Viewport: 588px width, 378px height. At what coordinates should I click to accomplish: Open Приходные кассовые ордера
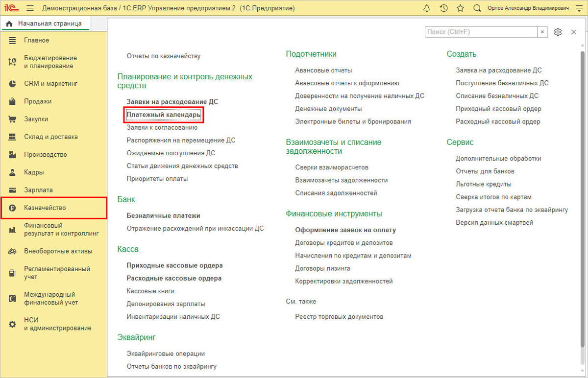click(x=175, y=265)
